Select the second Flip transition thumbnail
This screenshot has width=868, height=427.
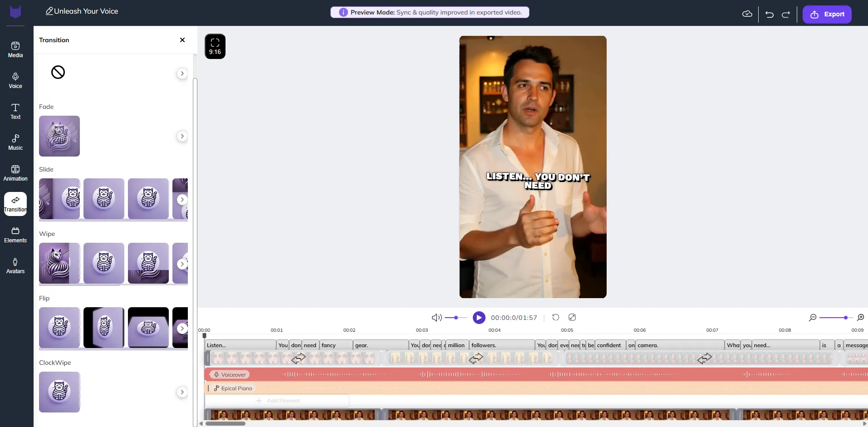tap(104, 328)
